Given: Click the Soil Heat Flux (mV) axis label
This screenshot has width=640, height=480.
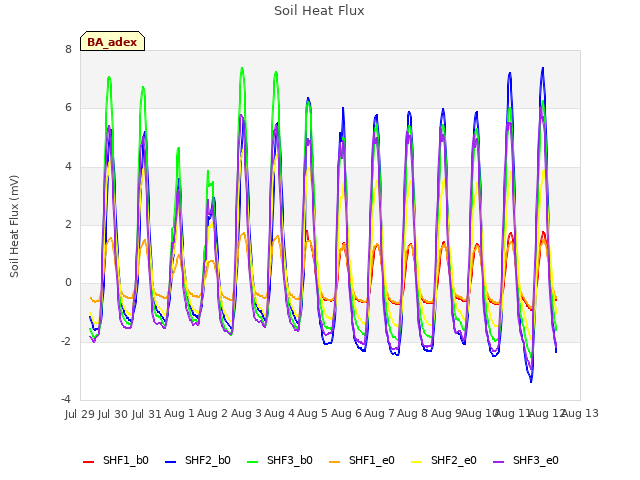Looking at the screenshot, I should pos(14,226).
